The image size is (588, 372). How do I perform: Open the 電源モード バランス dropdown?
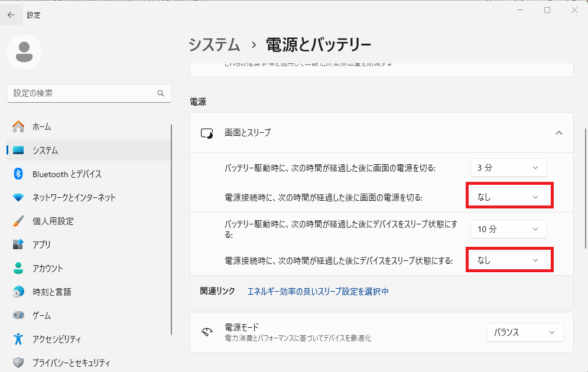(525, 332)
